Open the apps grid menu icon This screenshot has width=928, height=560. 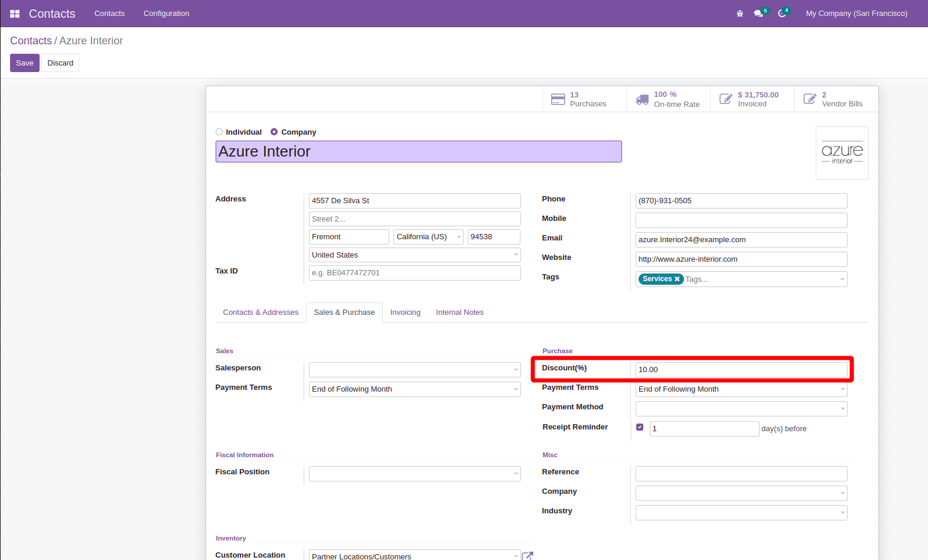click(x=15, y=14)
